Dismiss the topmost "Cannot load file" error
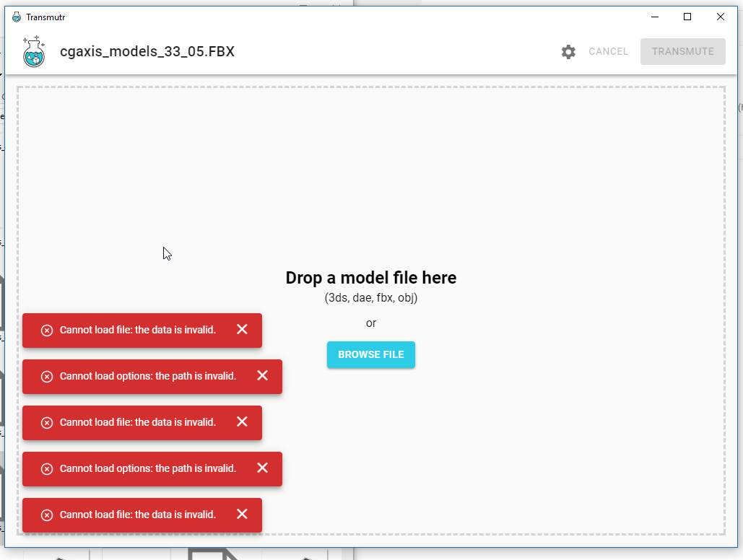Screen dimensions: 743x560 pos(242,330)
